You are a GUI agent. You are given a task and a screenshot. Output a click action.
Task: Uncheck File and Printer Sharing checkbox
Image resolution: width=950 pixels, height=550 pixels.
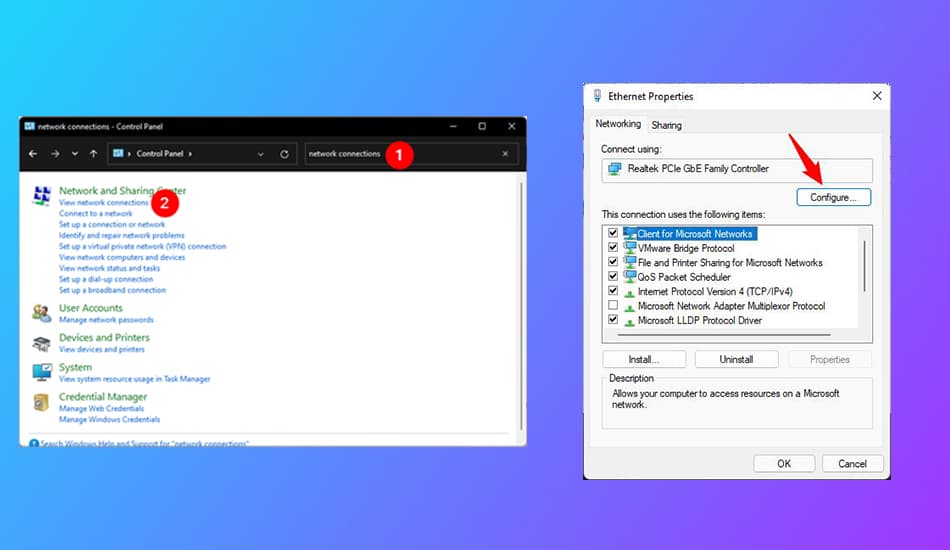(613, 262)
